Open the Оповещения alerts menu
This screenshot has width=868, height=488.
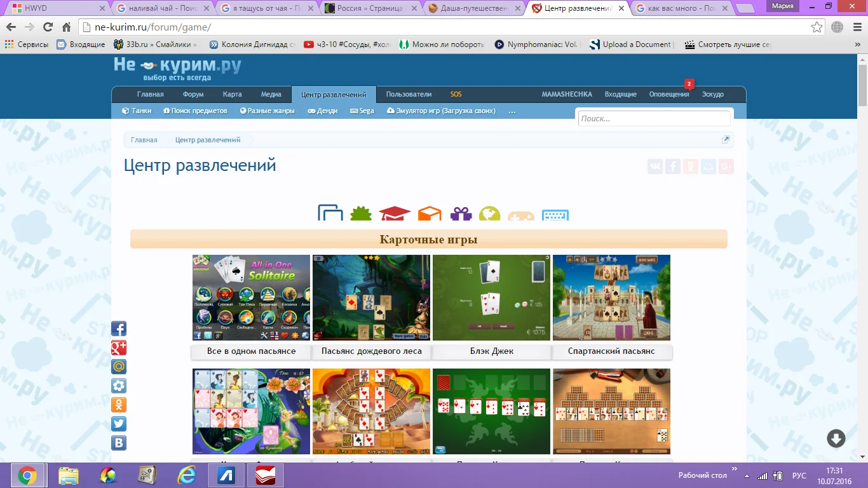(x=669, y=94)
